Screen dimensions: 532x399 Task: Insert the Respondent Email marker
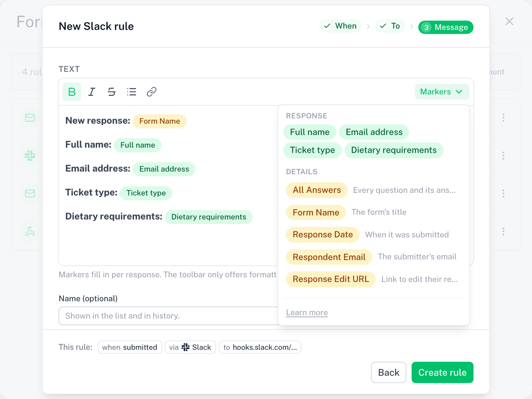click(x=329, y=257)
